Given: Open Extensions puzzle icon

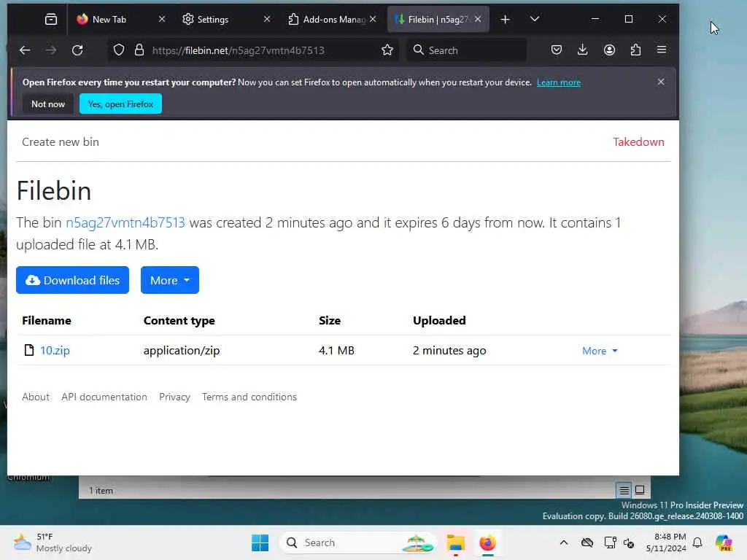Looking at the screenshot, I should click(635, 50).
